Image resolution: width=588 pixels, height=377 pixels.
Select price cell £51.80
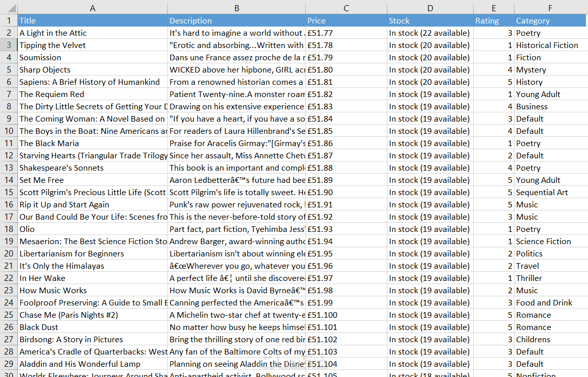coord(346,70)
